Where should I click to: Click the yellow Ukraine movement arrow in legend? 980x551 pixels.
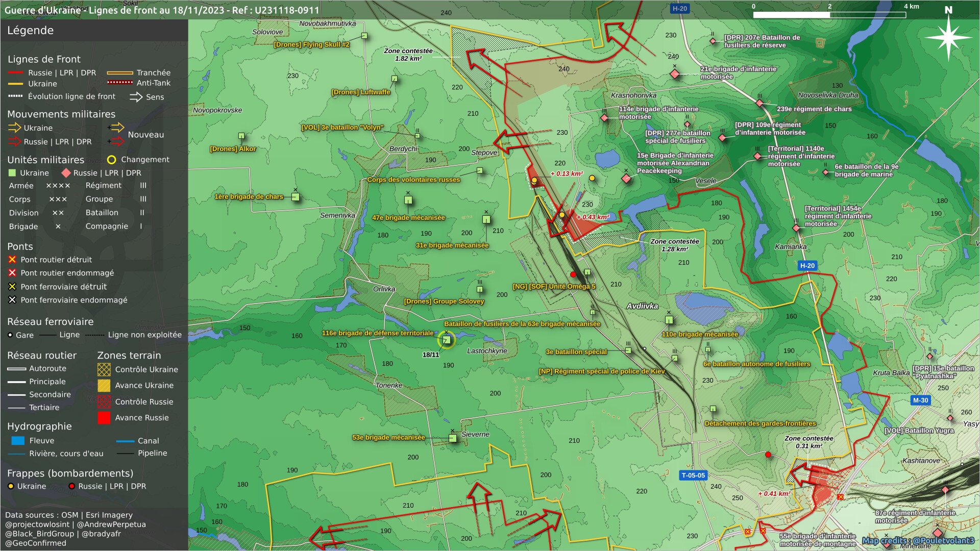click(14, 128)
